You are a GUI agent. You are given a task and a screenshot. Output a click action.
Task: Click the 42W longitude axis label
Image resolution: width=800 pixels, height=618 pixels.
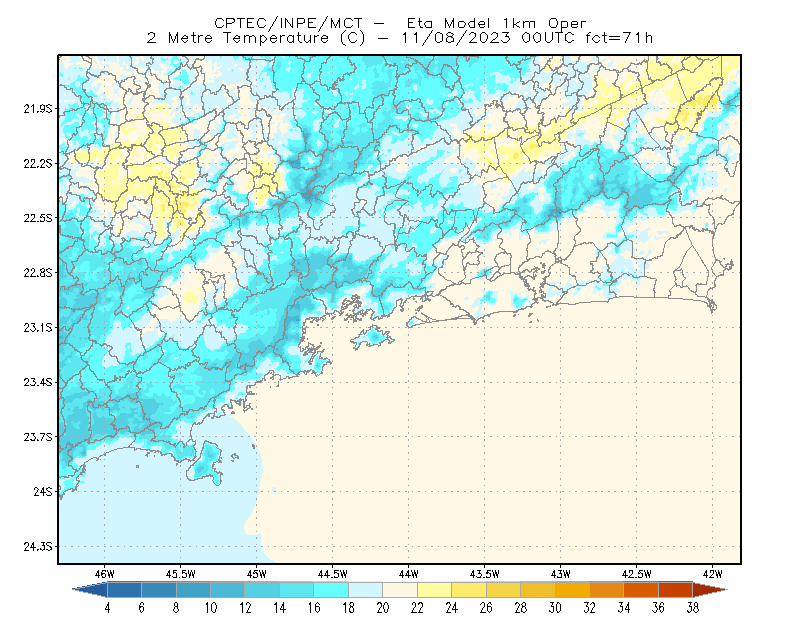click(712, 574)
